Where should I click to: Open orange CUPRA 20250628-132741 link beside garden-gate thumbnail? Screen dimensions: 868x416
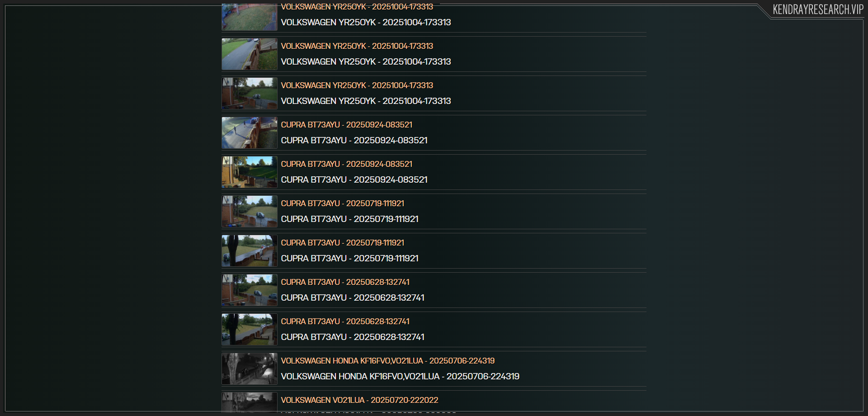click(x=345, y=282)
